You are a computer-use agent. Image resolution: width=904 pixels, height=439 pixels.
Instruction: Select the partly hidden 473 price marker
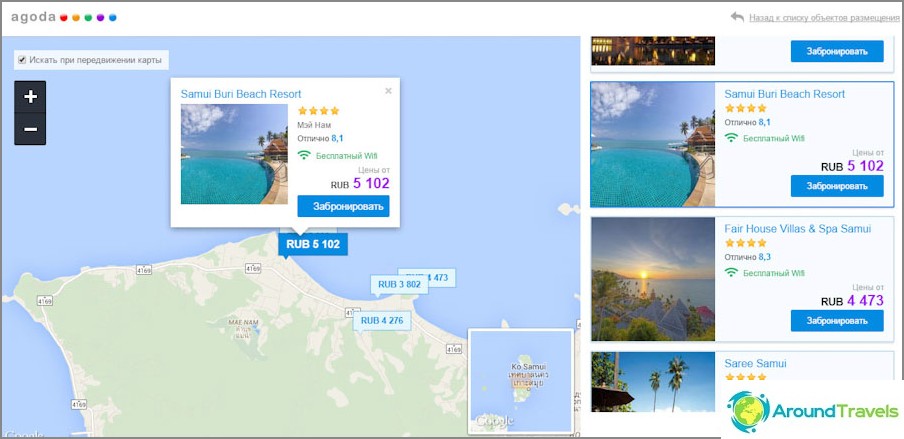(x=442, y=277)
